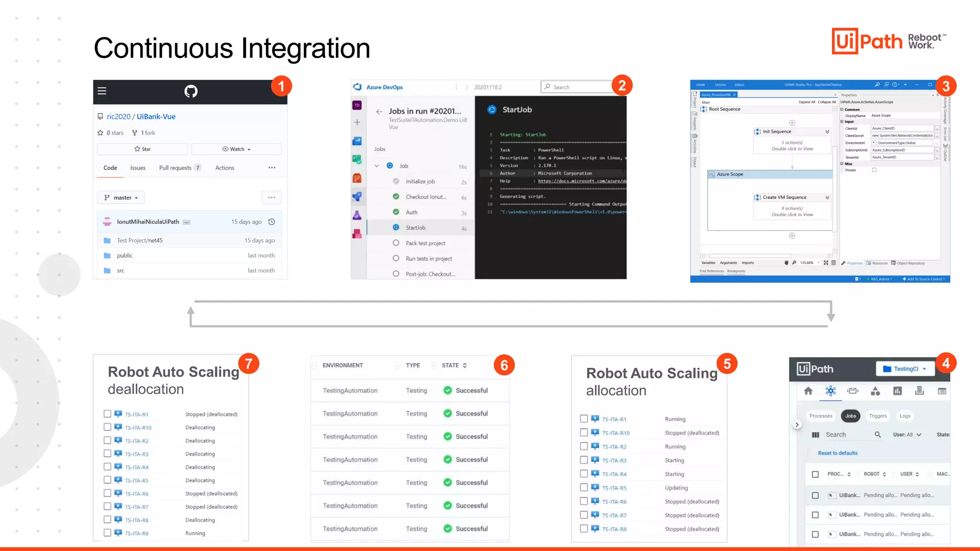Open Test Plans flask icon in Azure sidebar
The width and height of the screenshot is (980, 551).
click(x=357, y=215)
